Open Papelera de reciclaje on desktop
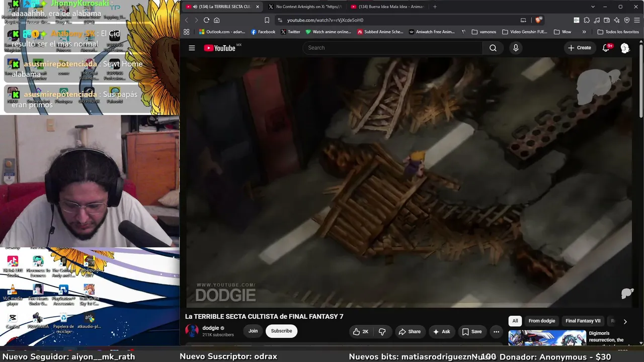 (63, 322)
